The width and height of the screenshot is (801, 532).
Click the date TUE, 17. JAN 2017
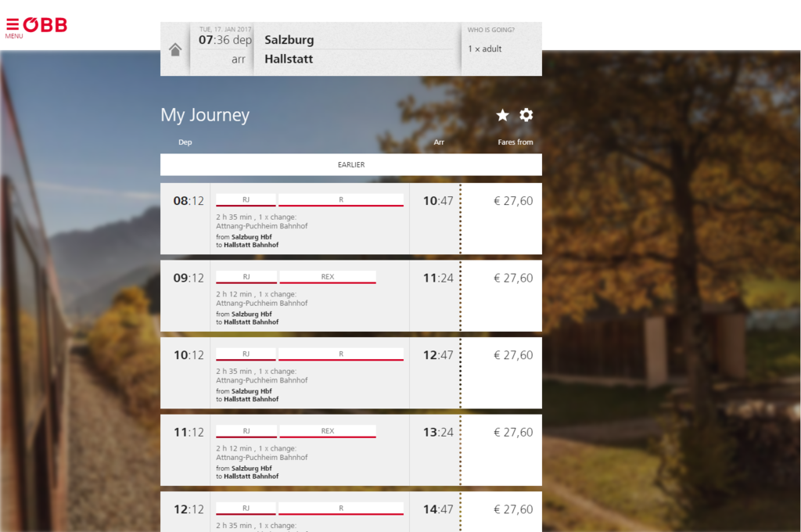pyautogui.click(x=225, y=29)
